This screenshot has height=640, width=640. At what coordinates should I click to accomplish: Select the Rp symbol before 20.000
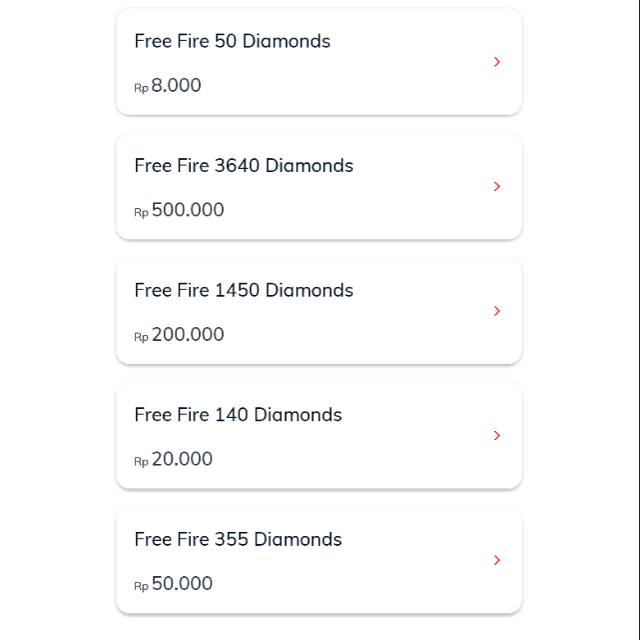141,461
